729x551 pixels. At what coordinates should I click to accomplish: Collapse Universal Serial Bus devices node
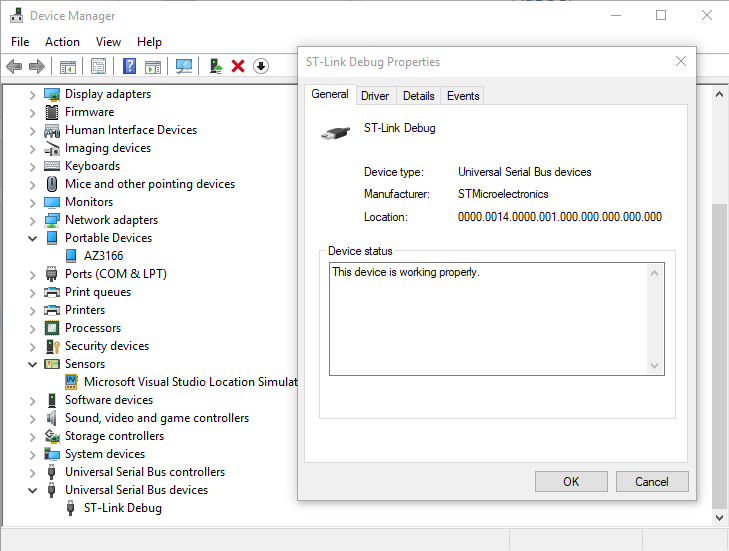coord(33,490)
